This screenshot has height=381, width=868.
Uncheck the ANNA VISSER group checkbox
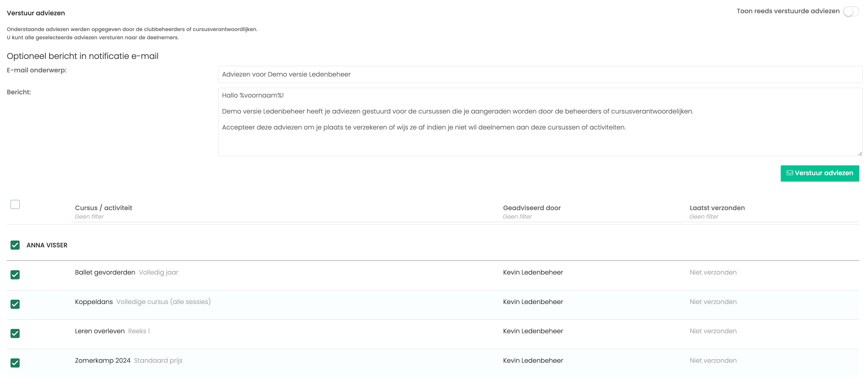point(15,245)
